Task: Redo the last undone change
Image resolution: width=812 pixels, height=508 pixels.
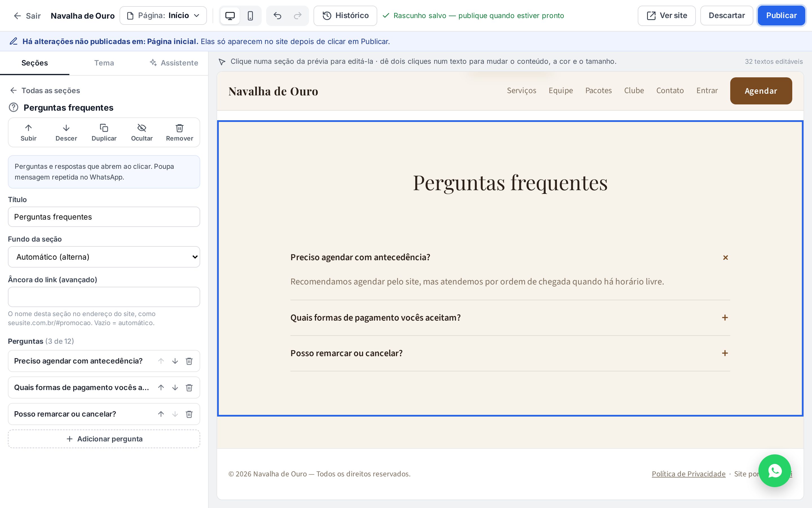Action: [298, 16]
